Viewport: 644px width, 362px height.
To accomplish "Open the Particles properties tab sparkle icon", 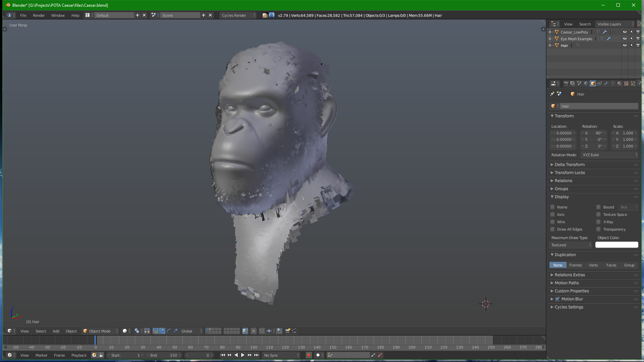I will [633, 83].
